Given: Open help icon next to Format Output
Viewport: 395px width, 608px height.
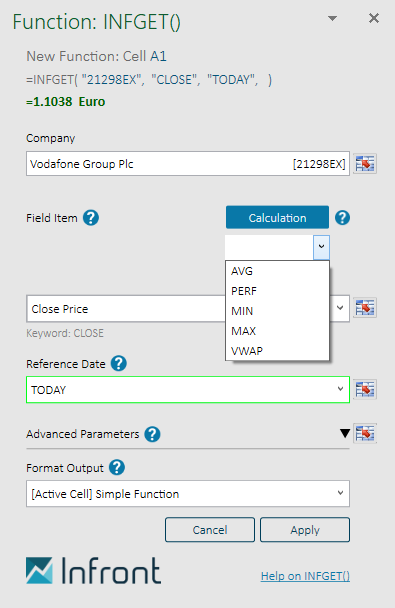Looking at the screenshot, I should [117, 468].
